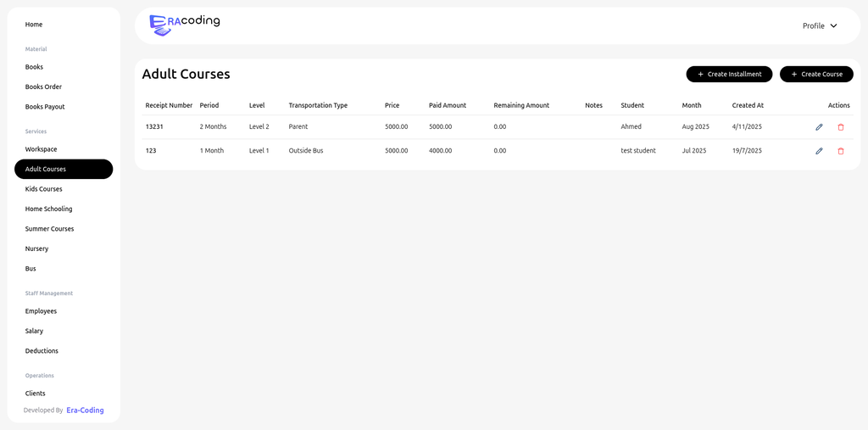Viewport: 868px width, 430px height.
Task: Edit the receipt 13231 course row
Action: point(819,127)
